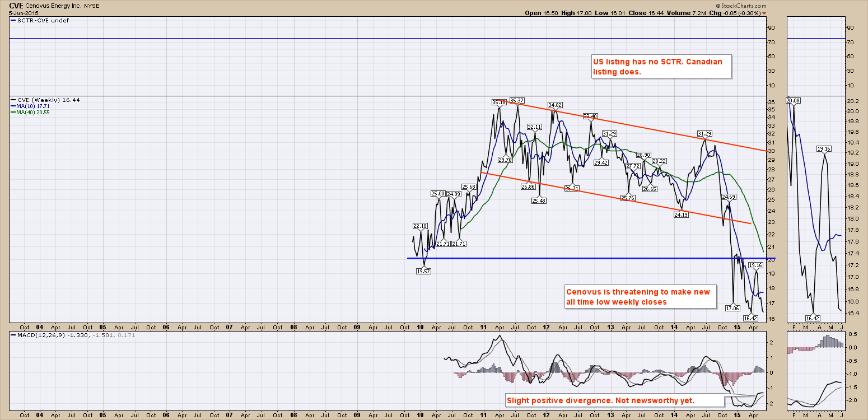Click the 25.48 low price label
Viewport: 868px width, 420px height.
tap(539, 200)
